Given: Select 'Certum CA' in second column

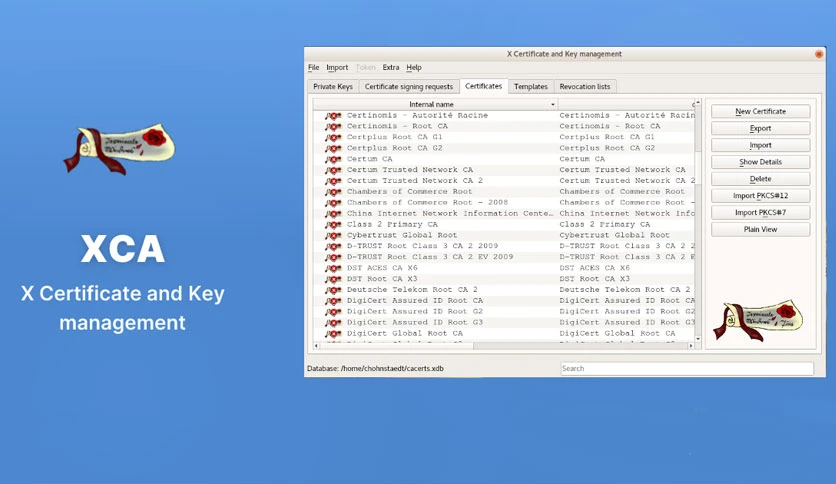Looking at the screenshot, I should (x=582, y=159).
